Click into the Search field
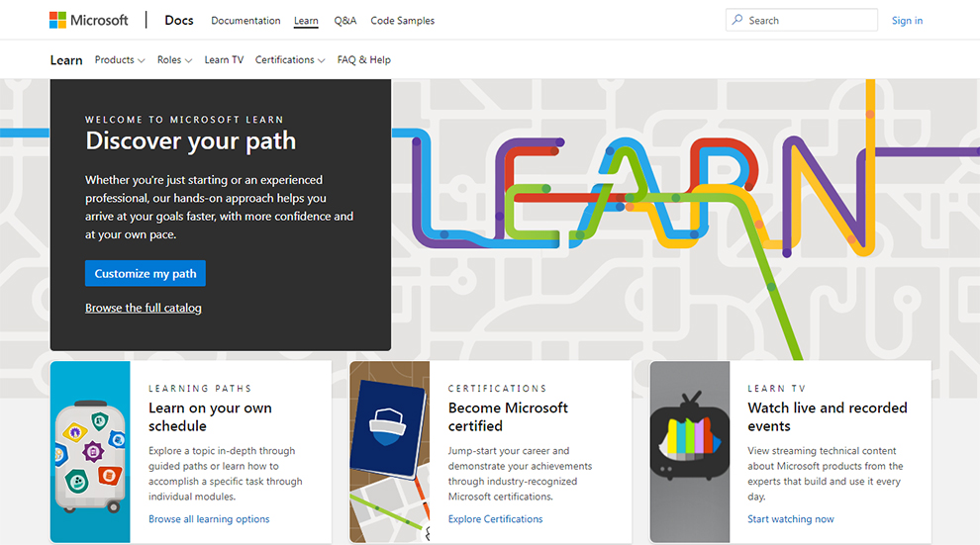 click(x=801, y=20)
